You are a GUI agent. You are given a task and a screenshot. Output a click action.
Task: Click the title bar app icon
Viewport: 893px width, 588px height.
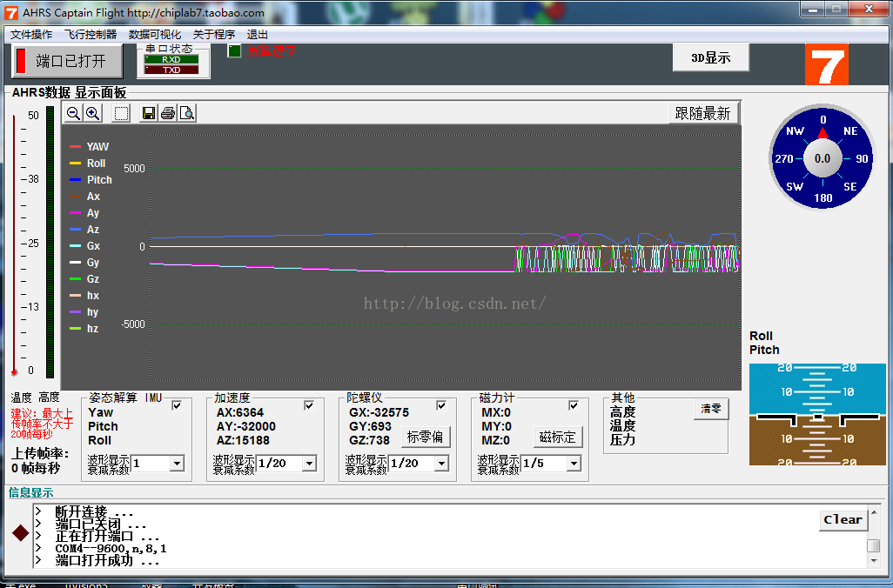10,12
